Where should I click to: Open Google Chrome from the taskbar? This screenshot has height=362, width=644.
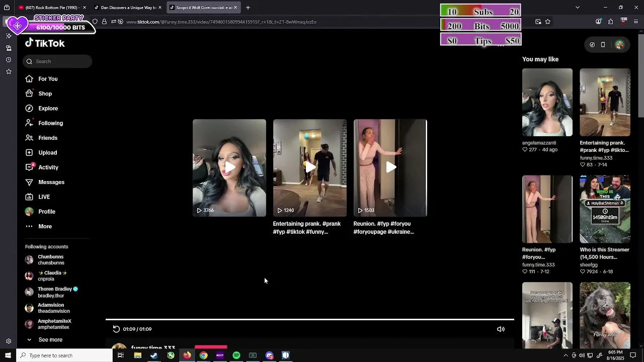coord(203,355)
